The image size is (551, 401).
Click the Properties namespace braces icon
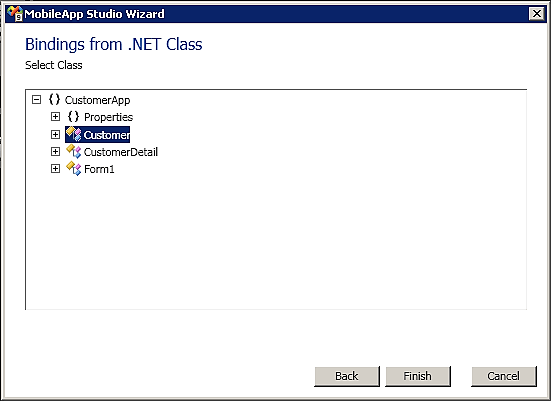73,116
